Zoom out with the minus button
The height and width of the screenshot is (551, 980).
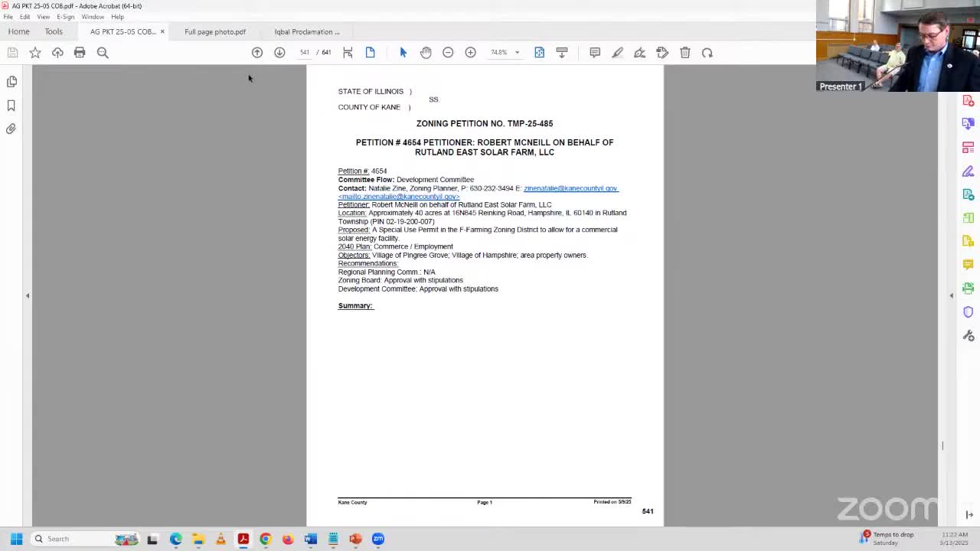pyautogui.click(x=448, y=52)
